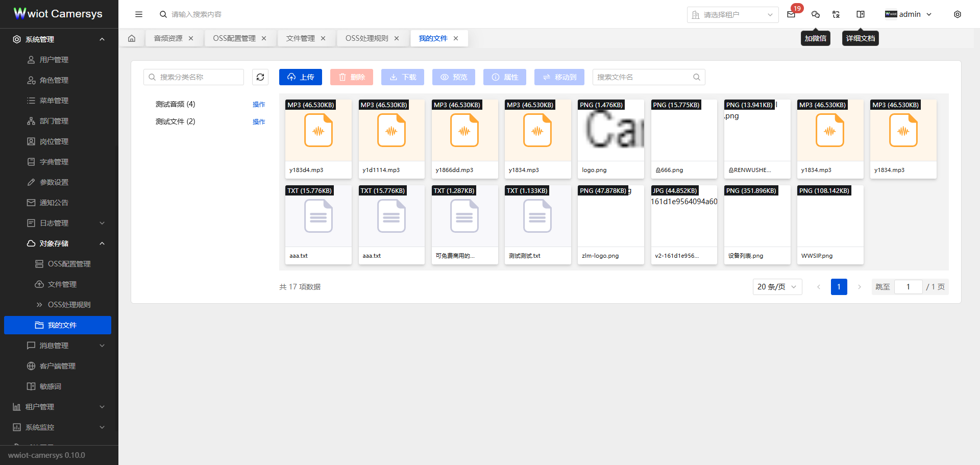Toggle the hamburger sidebar collapse icon
Image resolution: width=980 pixels, height=465 pixels.
coord(139,14)
